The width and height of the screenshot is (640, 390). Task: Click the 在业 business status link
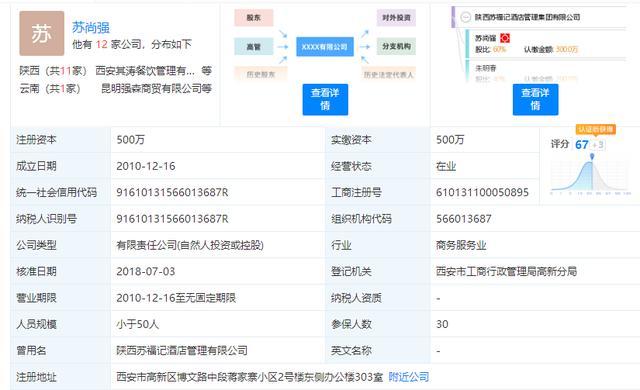[x=446, y=166]
